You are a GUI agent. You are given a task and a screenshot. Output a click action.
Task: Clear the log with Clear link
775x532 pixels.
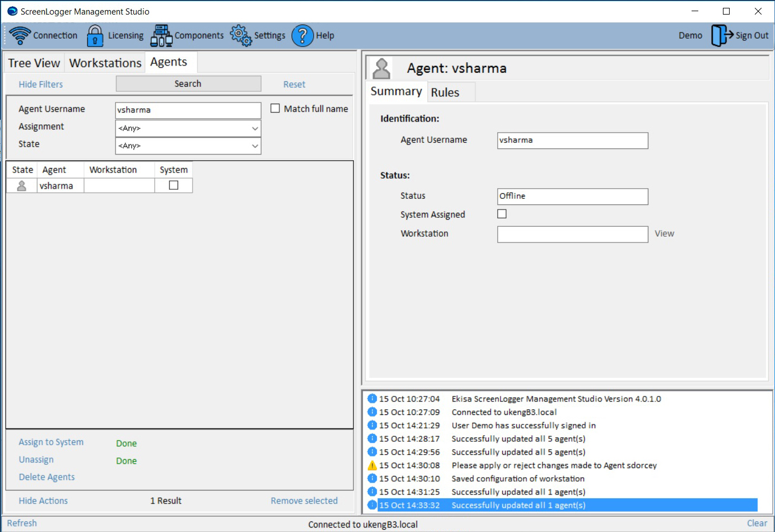coord(757,523)
